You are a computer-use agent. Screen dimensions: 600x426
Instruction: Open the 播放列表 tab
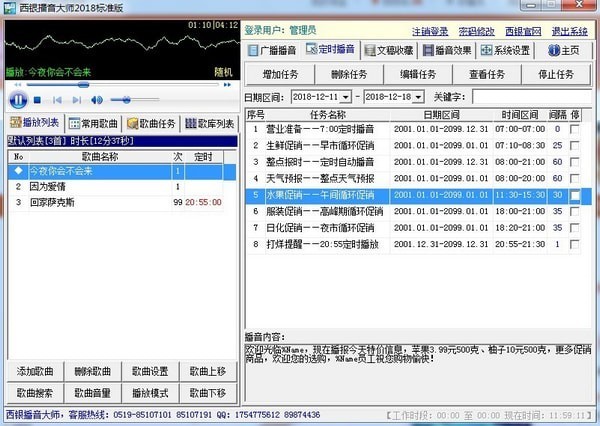click(34, 123)
